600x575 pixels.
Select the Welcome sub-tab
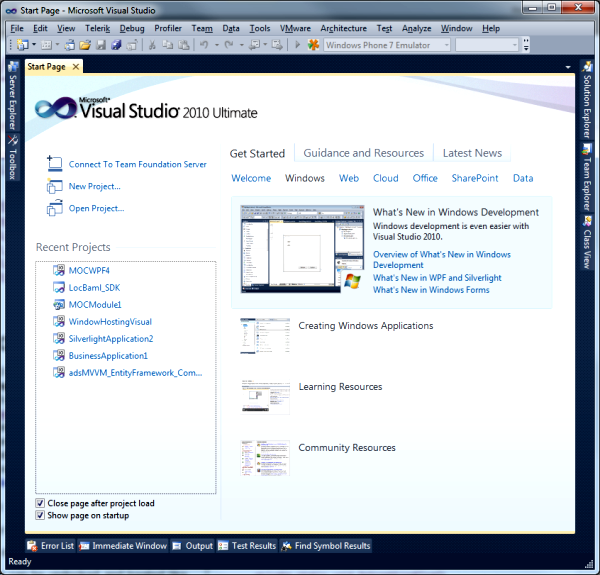click(251, 178)
